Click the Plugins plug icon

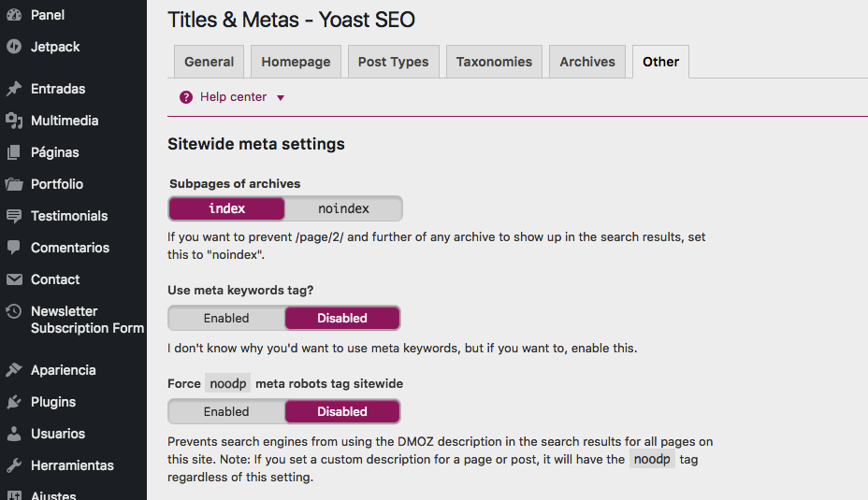pyautogui.click(x=14, y=402)
